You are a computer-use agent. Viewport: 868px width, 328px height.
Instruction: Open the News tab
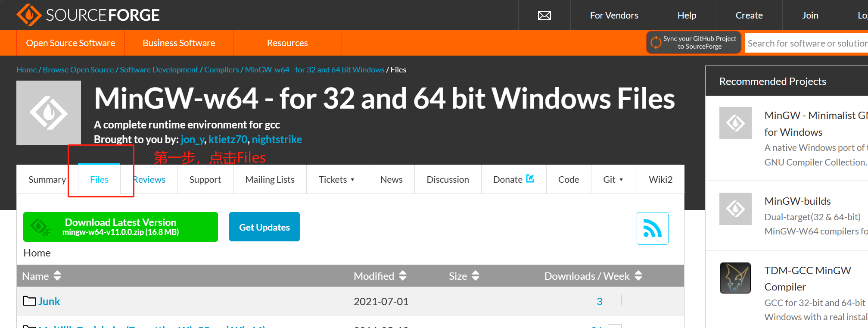pyautogui.click(x=391, y=179)
